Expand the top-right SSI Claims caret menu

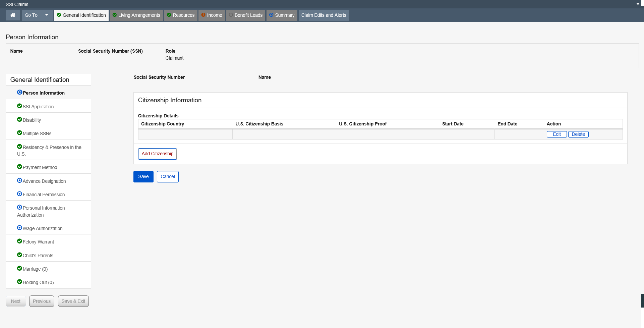[638, 4]
